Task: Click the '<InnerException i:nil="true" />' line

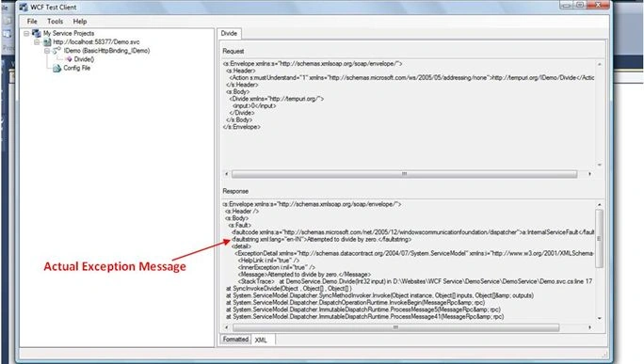Action: pyautogui.click(x=277, y=267)
